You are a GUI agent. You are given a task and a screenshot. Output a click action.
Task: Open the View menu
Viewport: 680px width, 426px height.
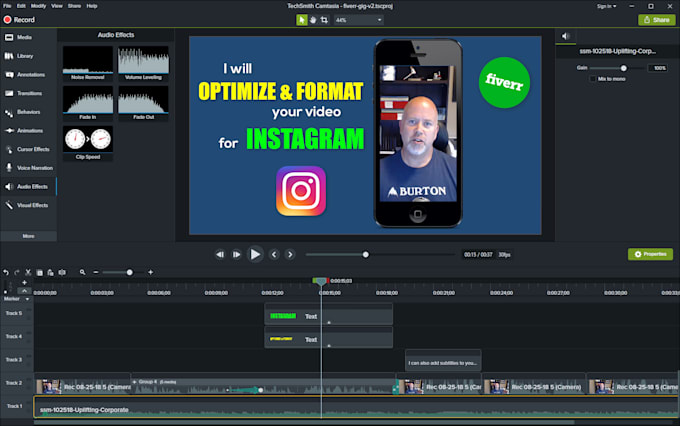click(x=57, y=6)
